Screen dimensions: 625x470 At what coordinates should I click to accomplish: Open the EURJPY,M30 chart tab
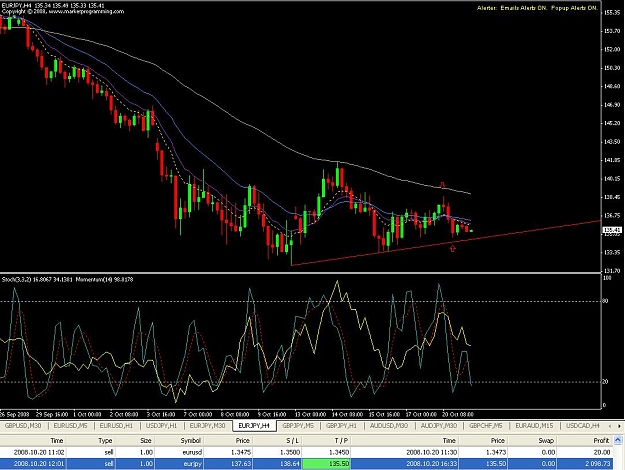[207, 426]
